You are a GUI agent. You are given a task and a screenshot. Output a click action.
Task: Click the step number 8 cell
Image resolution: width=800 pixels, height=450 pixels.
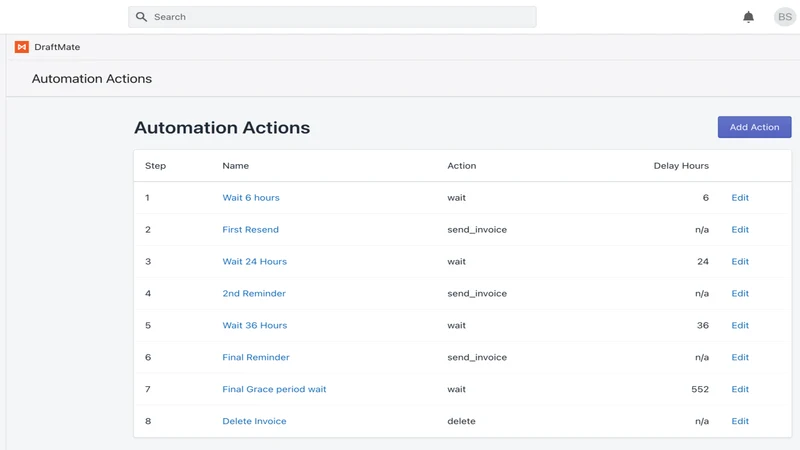(x=148, y=421)
